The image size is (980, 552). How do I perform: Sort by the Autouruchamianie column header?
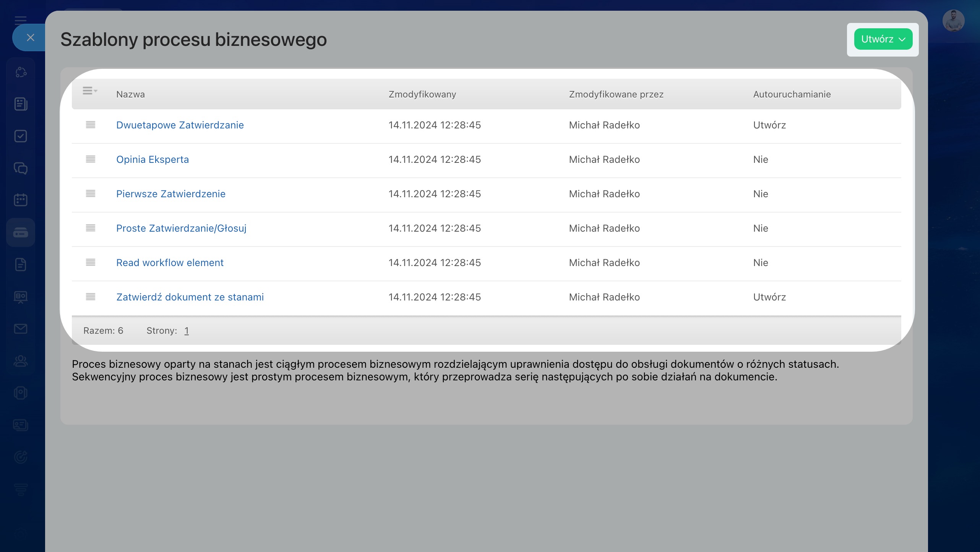[792, 94]
